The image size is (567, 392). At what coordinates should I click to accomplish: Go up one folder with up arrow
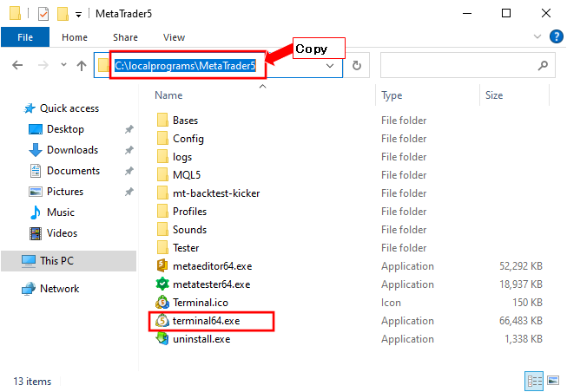pos(82,65)
